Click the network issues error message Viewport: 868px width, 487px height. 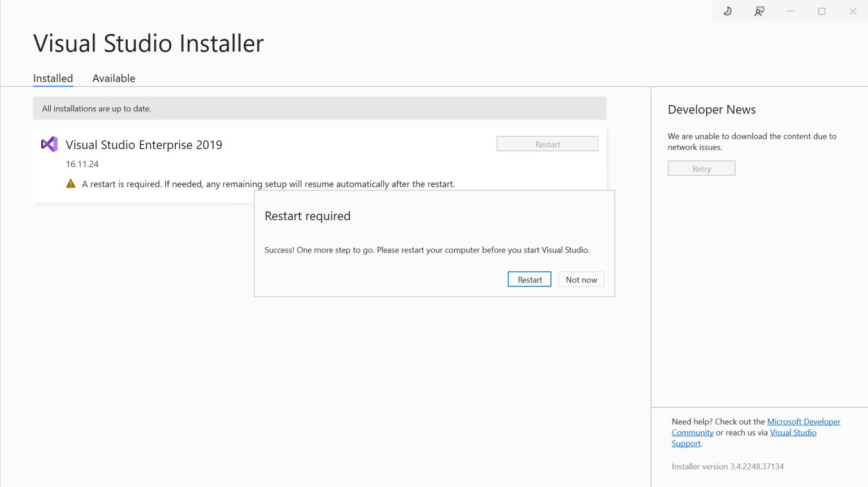point(752,141)
